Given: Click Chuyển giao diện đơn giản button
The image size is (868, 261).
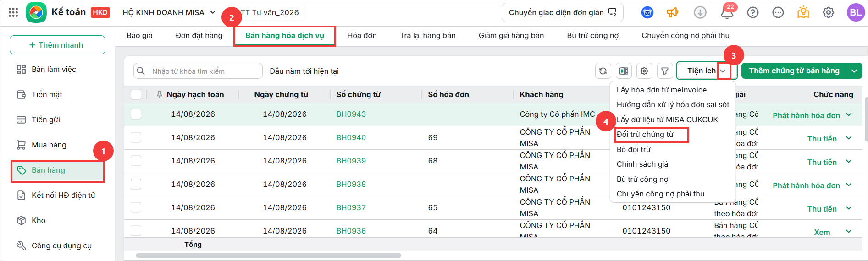Looking at the screenshot, I should coord(563,12).
